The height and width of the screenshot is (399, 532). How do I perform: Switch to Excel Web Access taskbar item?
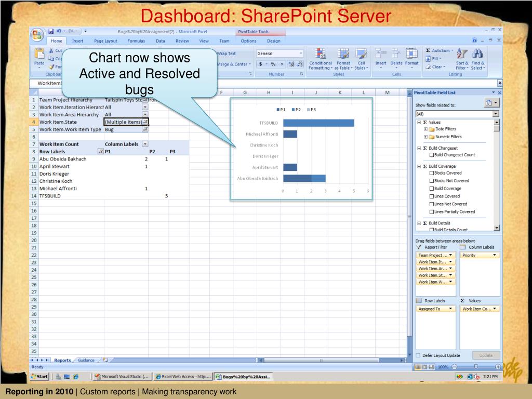183,376
